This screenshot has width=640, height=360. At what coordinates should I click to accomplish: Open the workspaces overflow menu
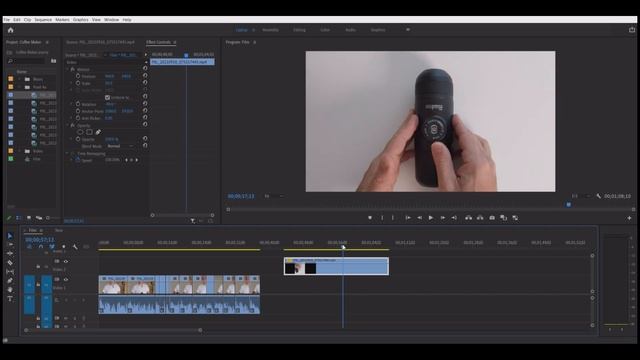[408, 30]
